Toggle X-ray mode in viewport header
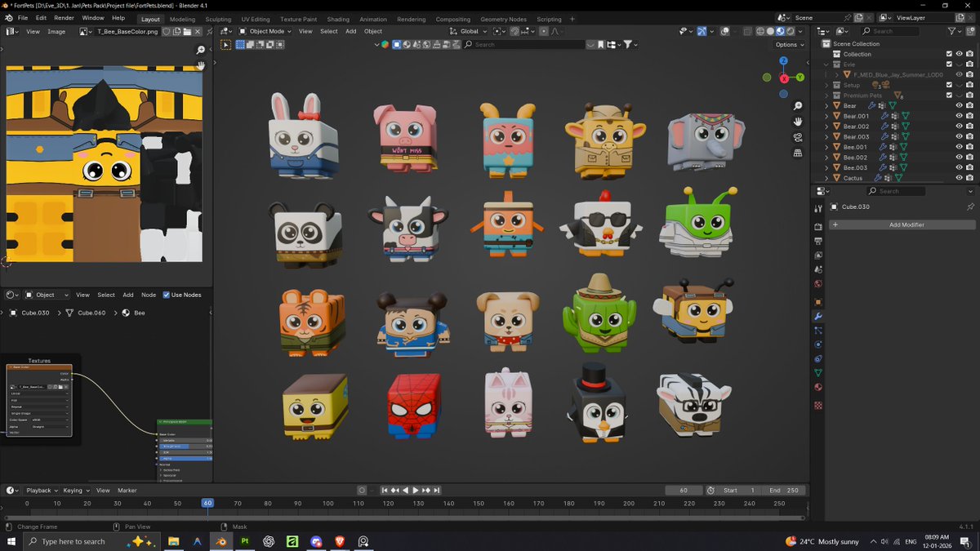Screen dimensions: 980x551 click(x=746, y=31)
